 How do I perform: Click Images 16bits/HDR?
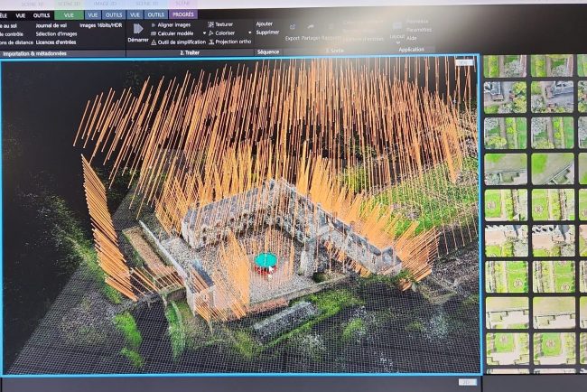point(101,25)
